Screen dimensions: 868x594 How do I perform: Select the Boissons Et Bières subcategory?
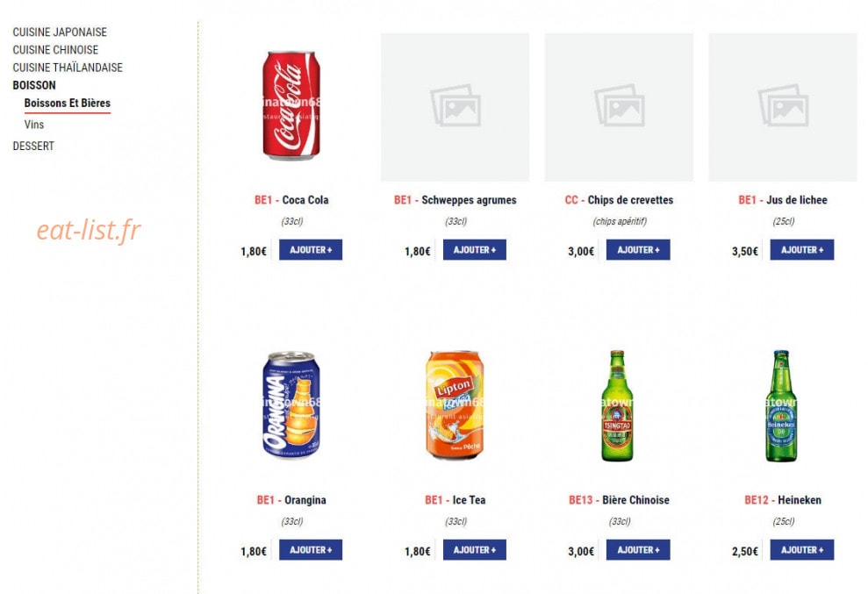[x=67, y=103]
